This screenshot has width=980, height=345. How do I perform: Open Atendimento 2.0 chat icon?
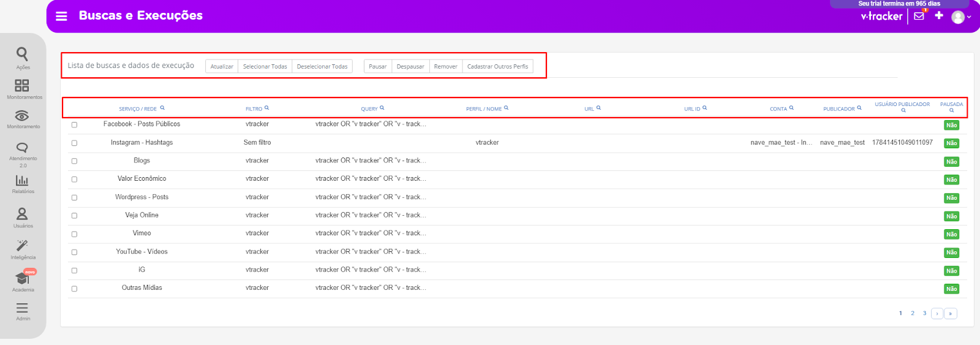tap(22, 148)
